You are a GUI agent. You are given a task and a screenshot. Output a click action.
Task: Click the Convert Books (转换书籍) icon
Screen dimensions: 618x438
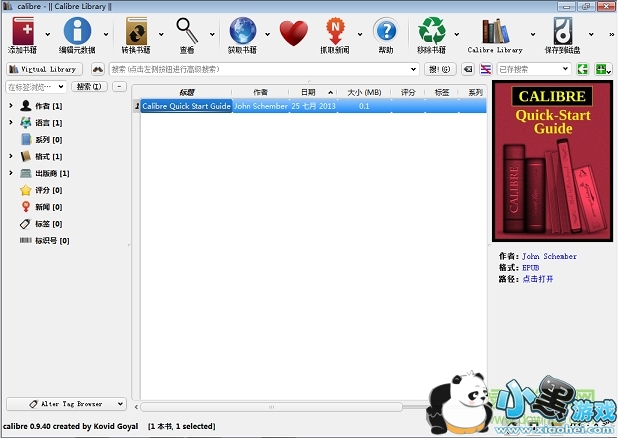tap(136, 31)
